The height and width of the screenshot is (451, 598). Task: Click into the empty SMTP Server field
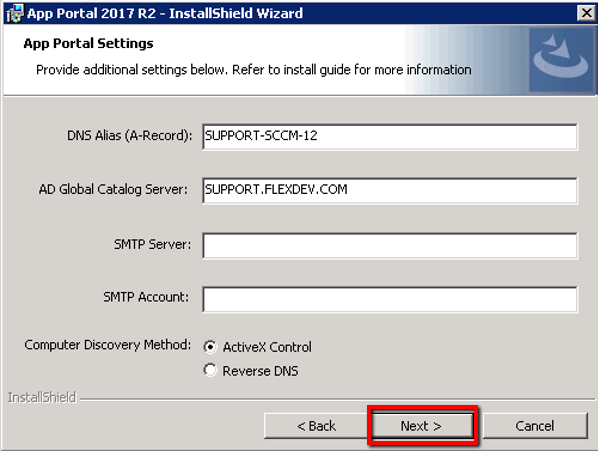(x=390, y=246)
